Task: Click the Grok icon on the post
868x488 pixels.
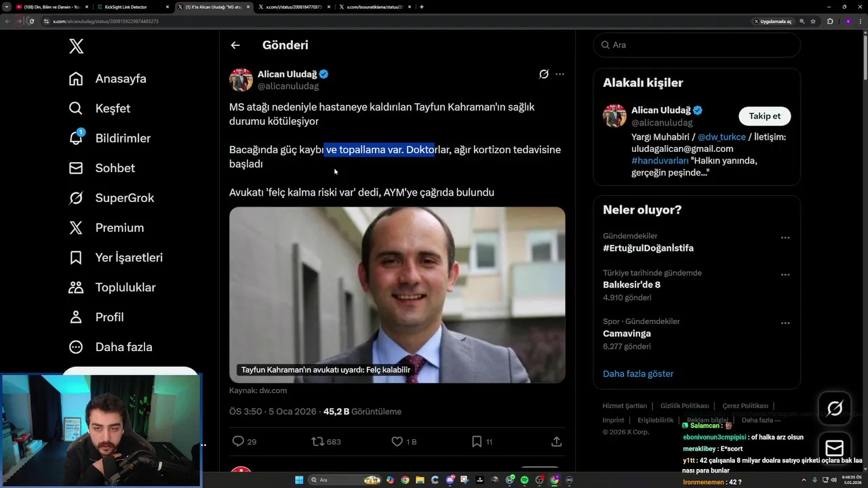Action: (543, 74)
